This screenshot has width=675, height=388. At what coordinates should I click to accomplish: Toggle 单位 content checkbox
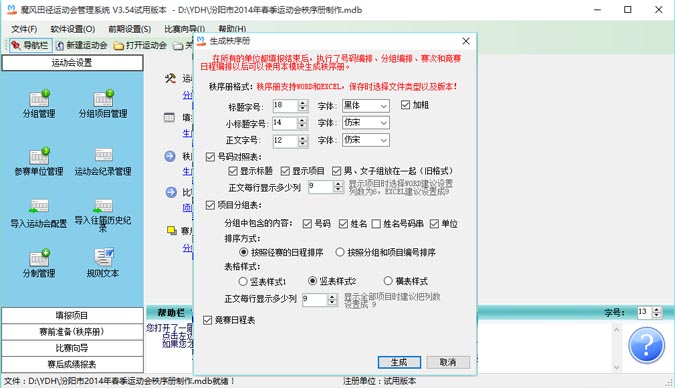444,223
